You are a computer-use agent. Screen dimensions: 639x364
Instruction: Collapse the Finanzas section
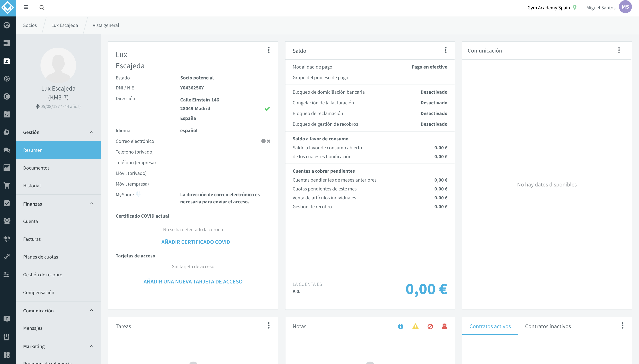[x=91, y=204]
